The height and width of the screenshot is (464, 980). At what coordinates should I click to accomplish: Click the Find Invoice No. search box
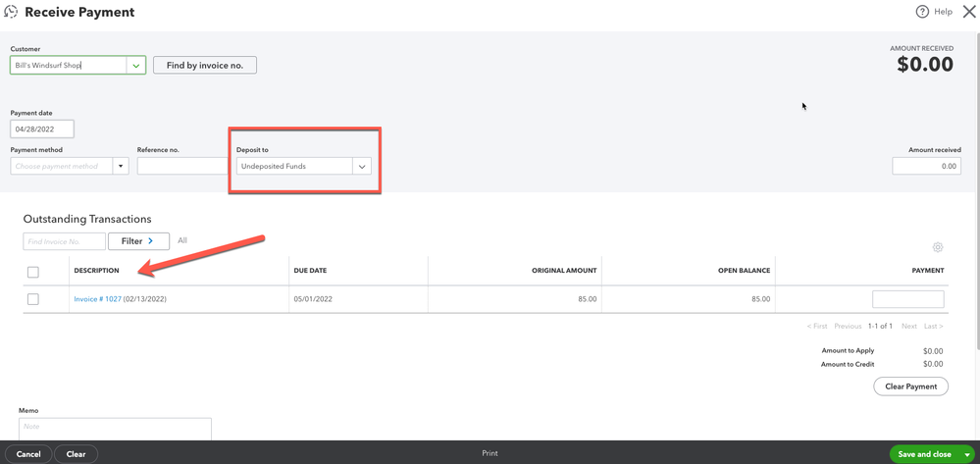tap(65, 240)
